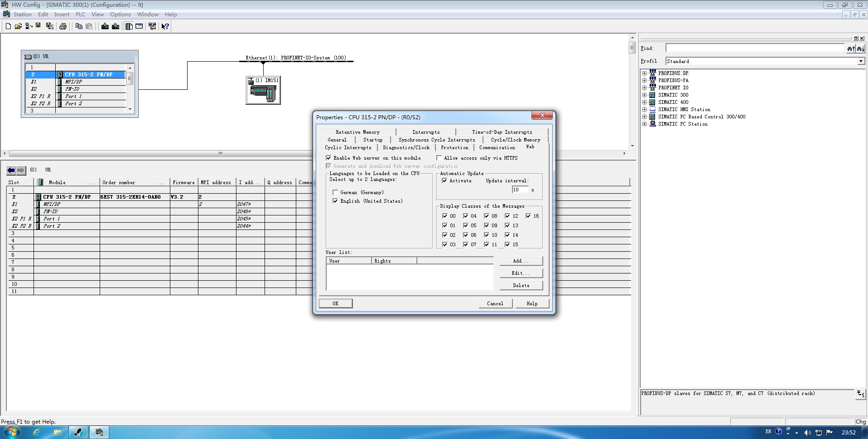Click the catalog info toggle icon beside description
Image resolution: width=868 pixels, height=439 pixels.
pyautogui.click(x=860, y=394)
